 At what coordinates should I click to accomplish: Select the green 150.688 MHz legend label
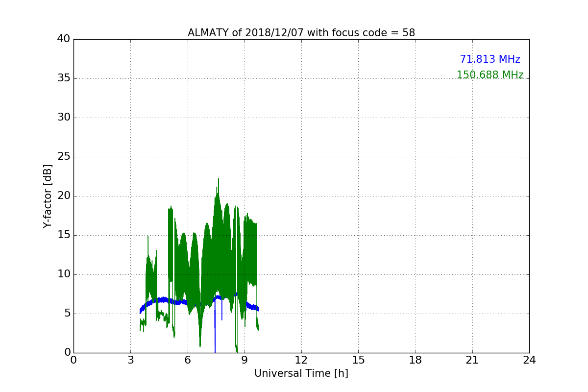(x=490, y=75)
